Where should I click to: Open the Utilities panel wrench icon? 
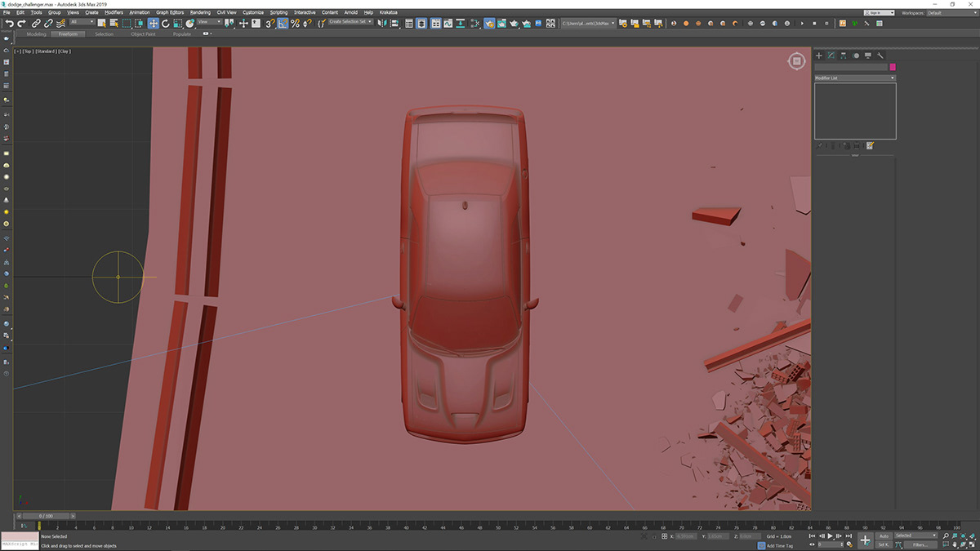point(880,56)
